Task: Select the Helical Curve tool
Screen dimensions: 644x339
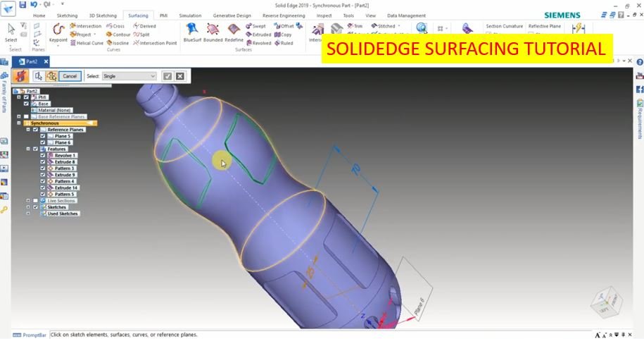Action: [87, 43]
